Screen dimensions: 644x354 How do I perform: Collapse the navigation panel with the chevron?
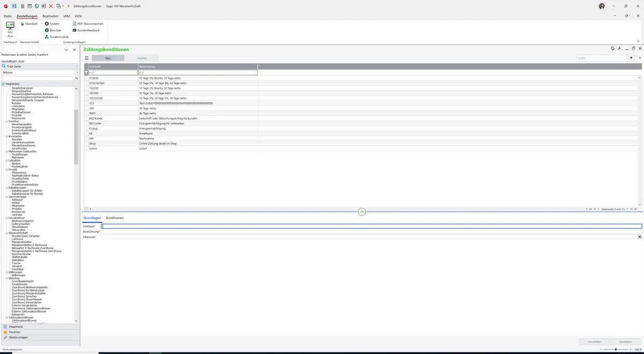[67, 50]
